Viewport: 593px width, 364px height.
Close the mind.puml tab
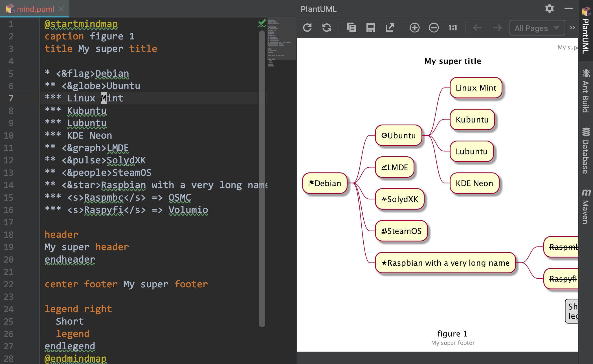click(x=61, y=9)
